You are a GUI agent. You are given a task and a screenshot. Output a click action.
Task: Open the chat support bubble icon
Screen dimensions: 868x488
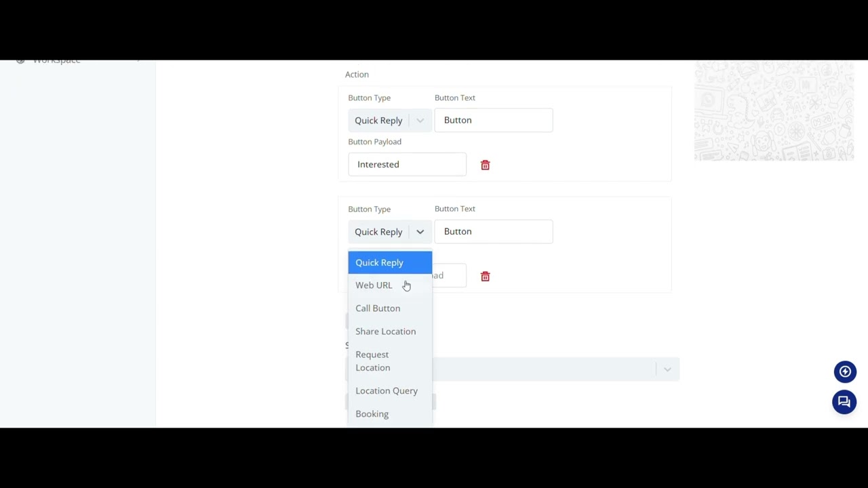pyautogui.click(x=844, y=402)
